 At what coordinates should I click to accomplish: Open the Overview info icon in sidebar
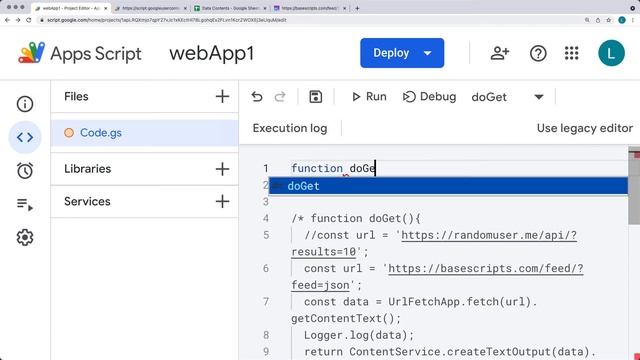pos(25,104)
